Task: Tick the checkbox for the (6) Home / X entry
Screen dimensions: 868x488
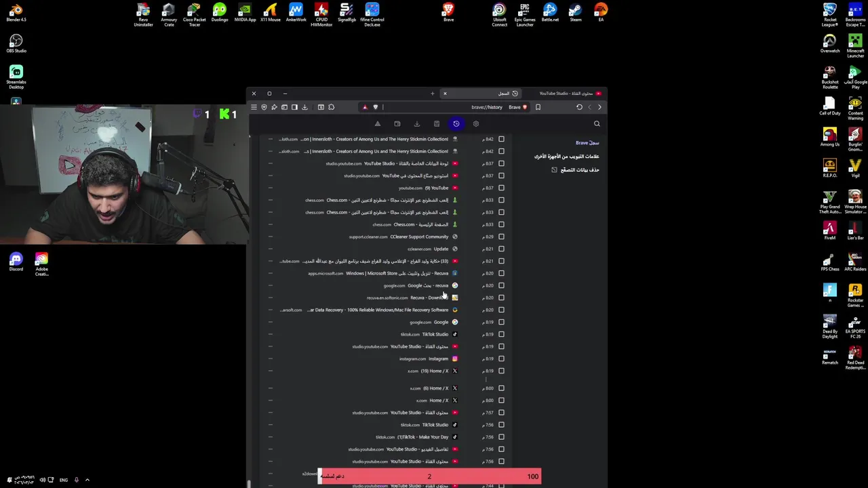Action: click(x=501, y=388)
